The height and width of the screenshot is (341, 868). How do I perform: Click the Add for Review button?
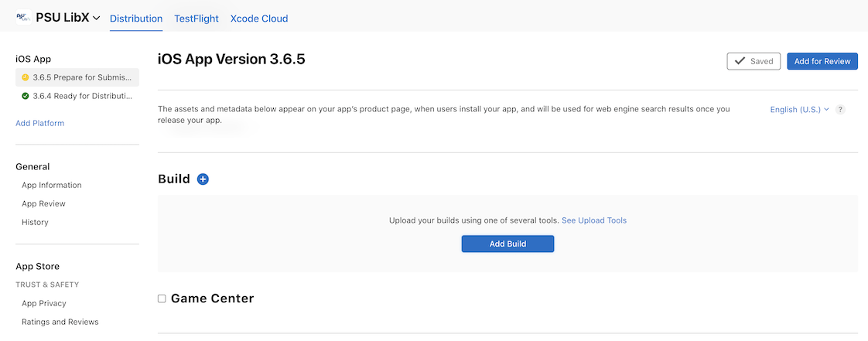[822, 61]
